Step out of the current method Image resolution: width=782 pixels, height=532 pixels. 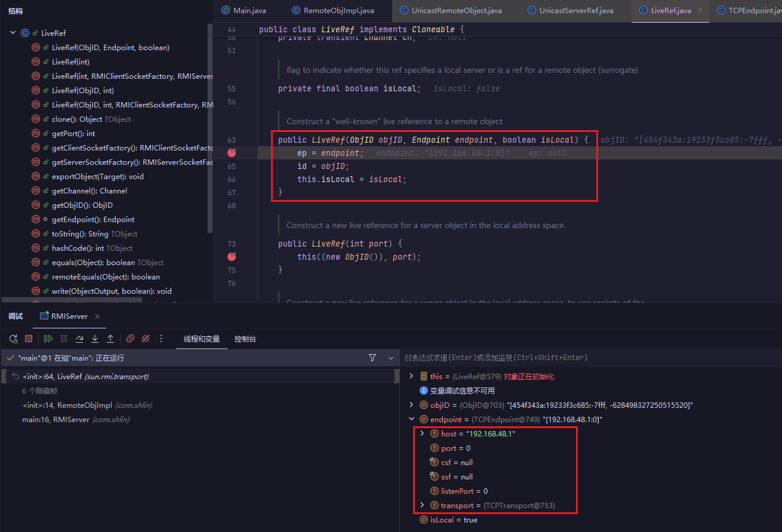pyautogui.click(x=110, y=339)
